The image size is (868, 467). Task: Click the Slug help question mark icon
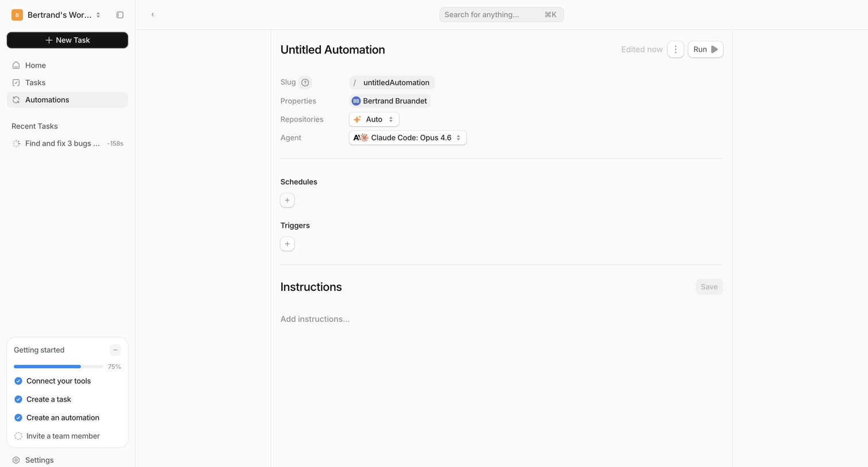(305, 83)
